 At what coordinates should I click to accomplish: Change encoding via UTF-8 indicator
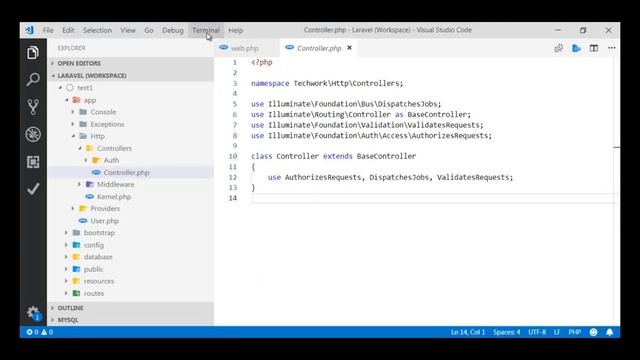(x=537, y=332)
